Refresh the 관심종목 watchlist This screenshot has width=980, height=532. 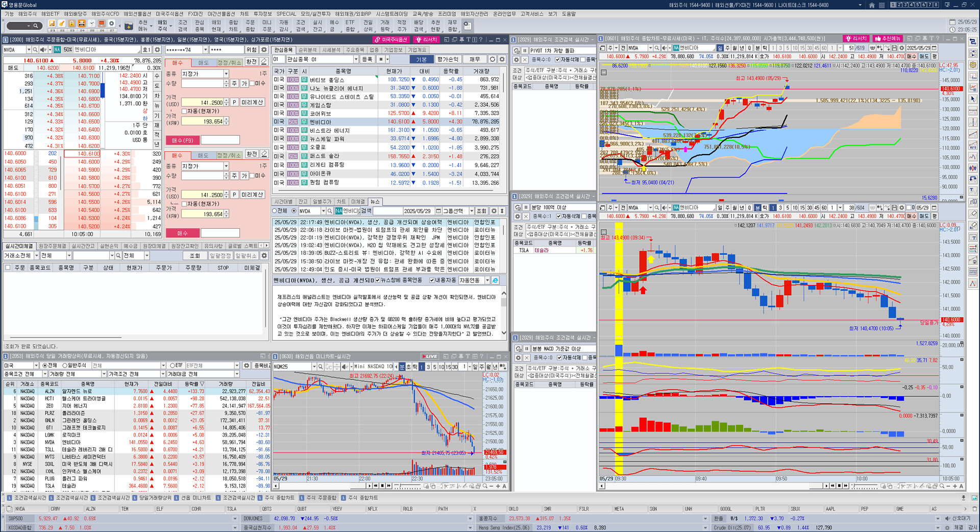[492, 59]
